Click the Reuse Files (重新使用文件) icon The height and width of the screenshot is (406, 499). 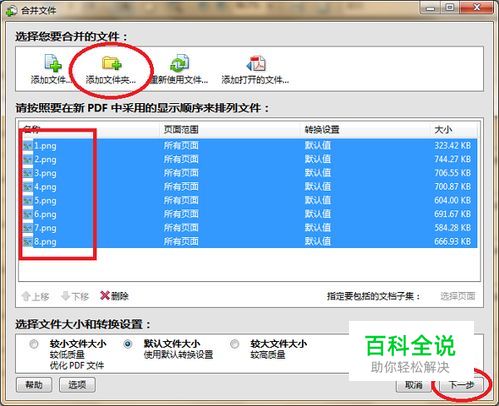tap(180, 63)
